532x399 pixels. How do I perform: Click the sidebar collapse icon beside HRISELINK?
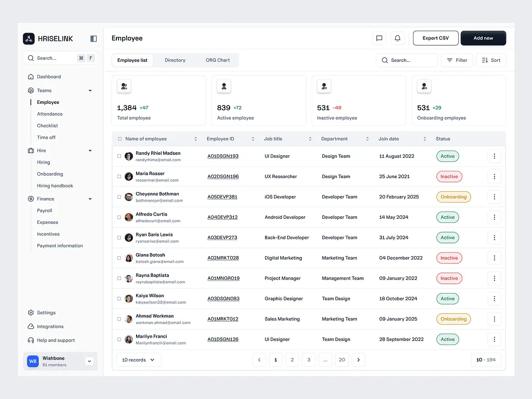[x=94, y=38]
